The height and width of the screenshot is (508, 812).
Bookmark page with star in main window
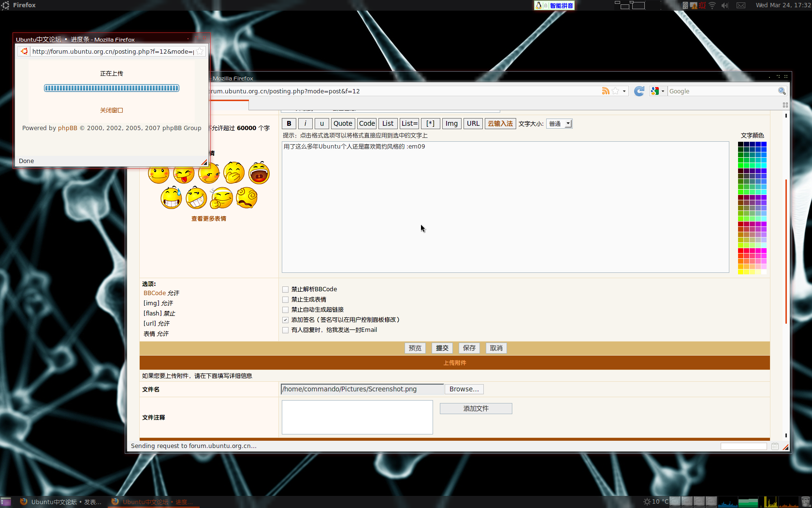click(x=615, y=91)
